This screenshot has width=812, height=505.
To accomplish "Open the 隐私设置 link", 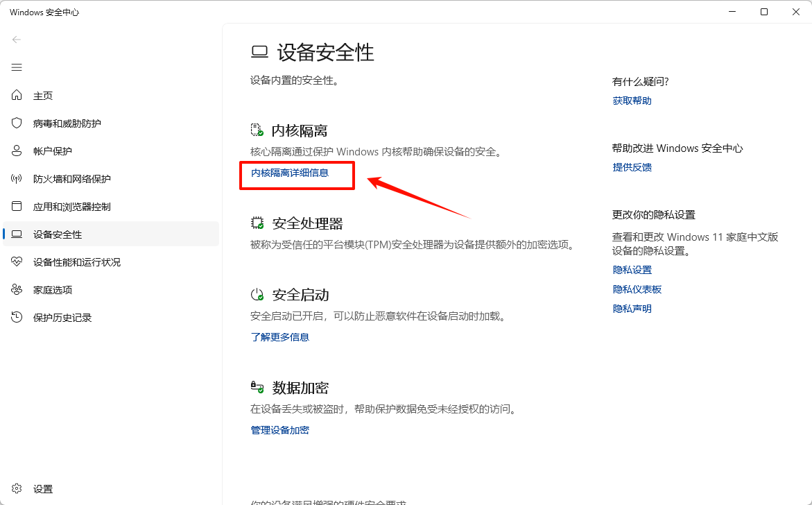I will coord(632,270).
